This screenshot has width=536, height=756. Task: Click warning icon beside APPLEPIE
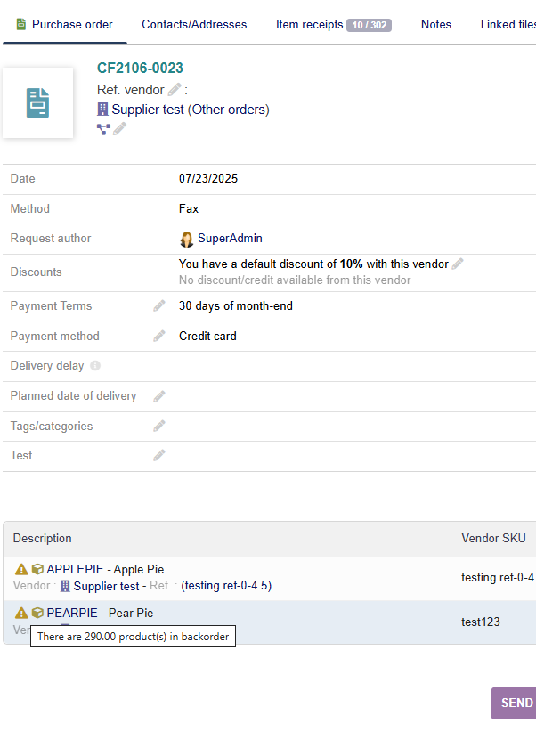[21, 570]
